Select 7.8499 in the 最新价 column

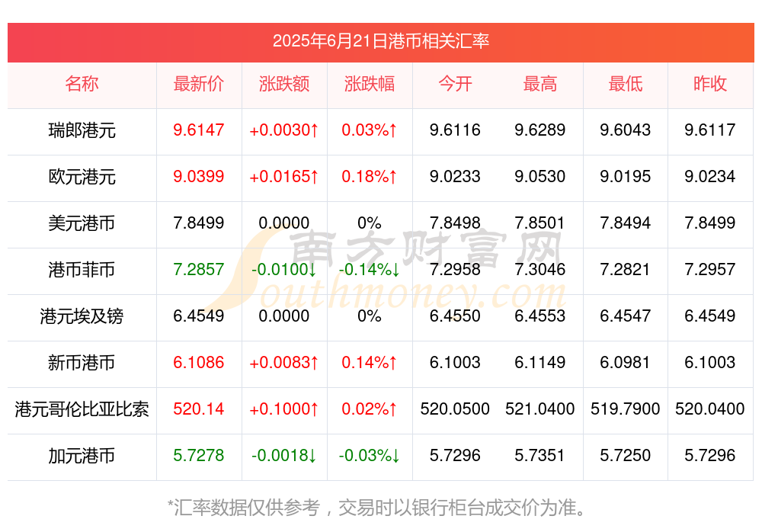(199, 223)
